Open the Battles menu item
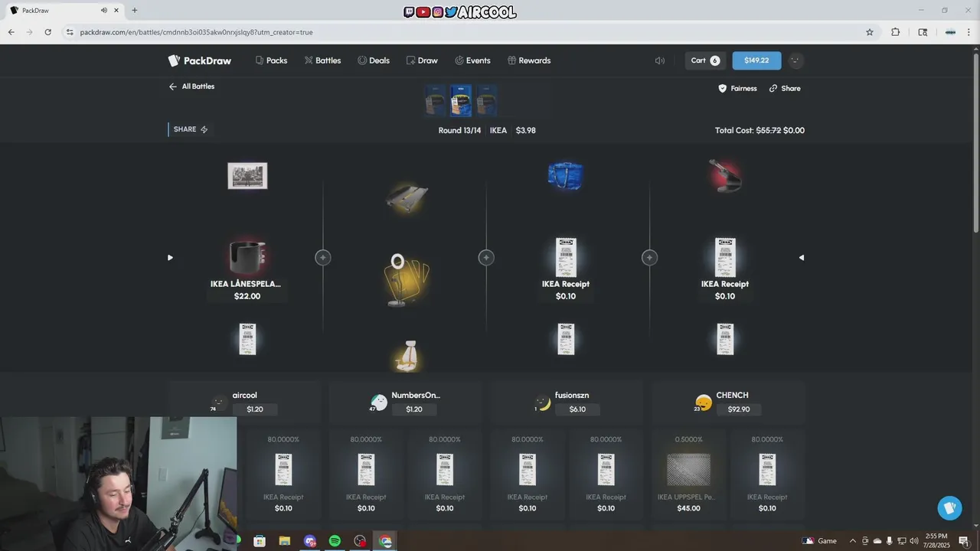Viewport: 980px width, 551px height. [x=322, y=60]
